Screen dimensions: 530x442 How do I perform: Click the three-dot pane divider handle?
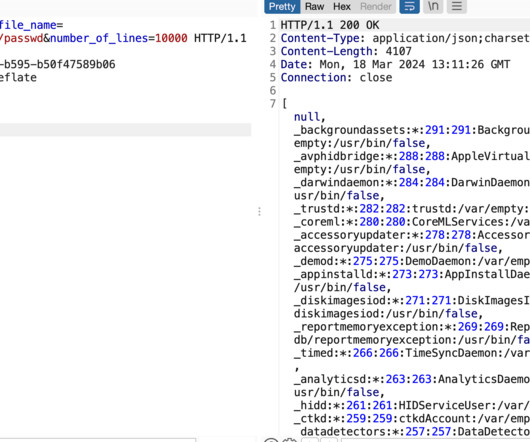(259, 212)
